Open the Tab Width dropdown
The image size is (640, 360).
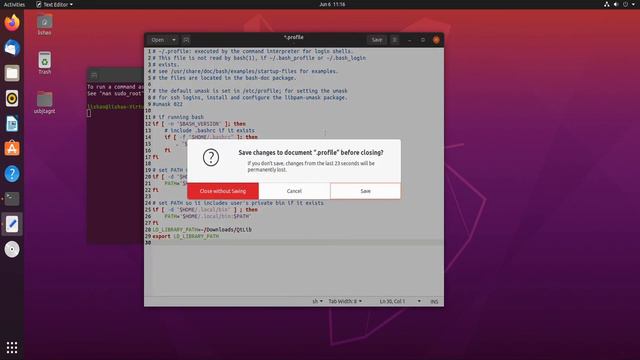tap(345, 301)
